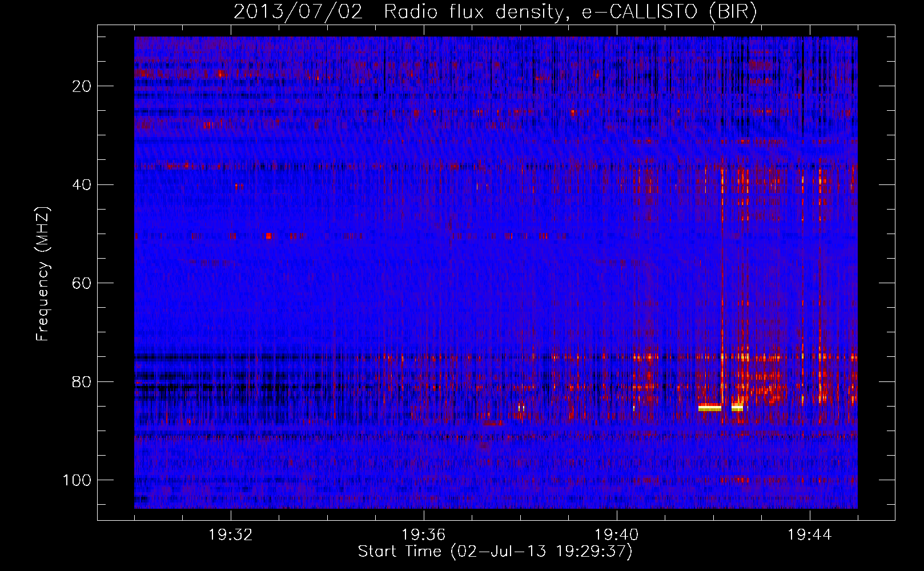Click the 19:44 time tick label

[x=810, y=535]
